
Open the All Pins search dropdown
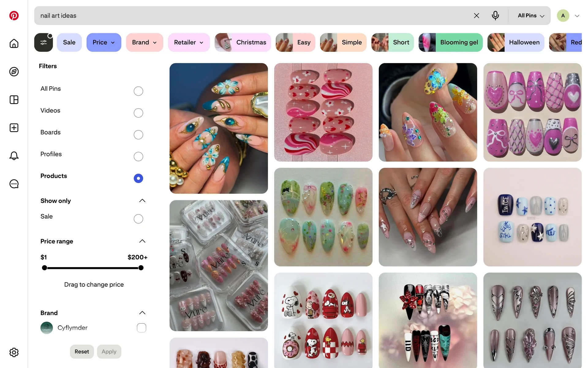531,16
